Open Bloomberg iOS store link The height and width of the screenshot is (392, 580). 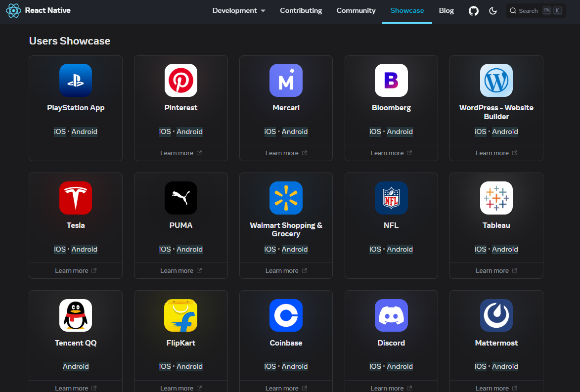pos(375,131)
